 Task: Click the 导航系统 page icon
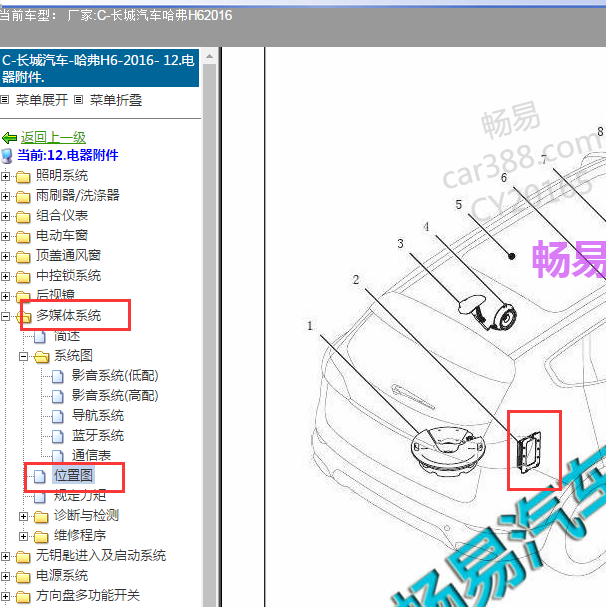[58, 416]
